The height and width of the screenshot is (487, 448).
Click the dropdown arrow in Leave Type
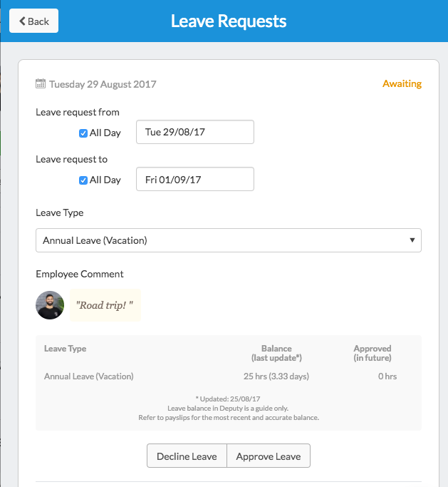412,240
